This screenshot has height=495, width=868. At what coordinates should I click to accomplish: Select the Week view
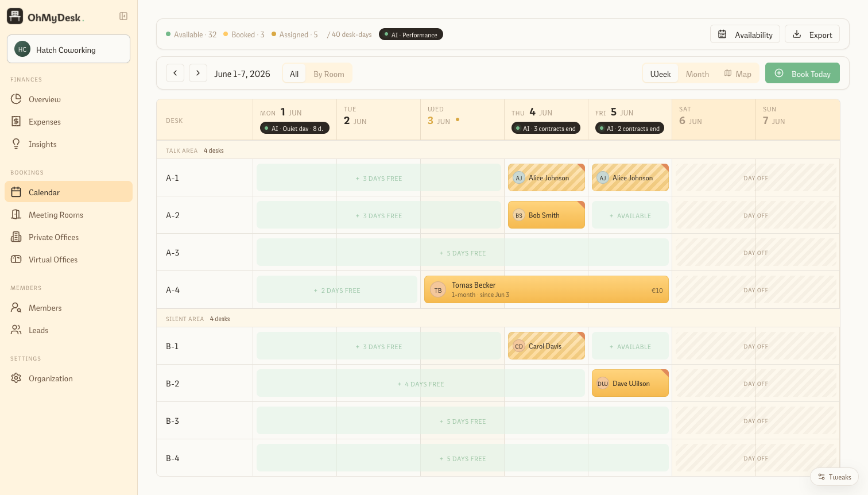(660, 74)
